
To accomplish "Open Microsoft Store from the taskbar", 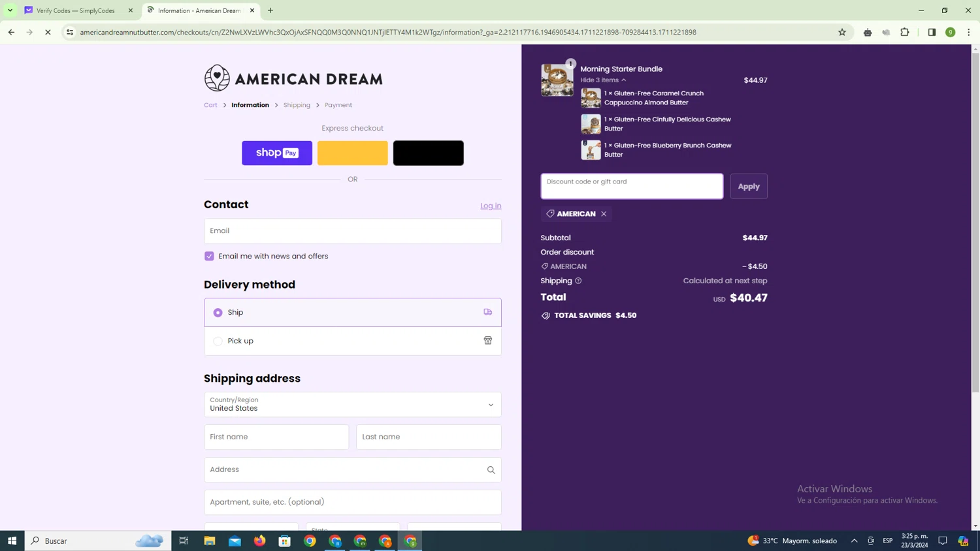I will (x=285, y=541).
